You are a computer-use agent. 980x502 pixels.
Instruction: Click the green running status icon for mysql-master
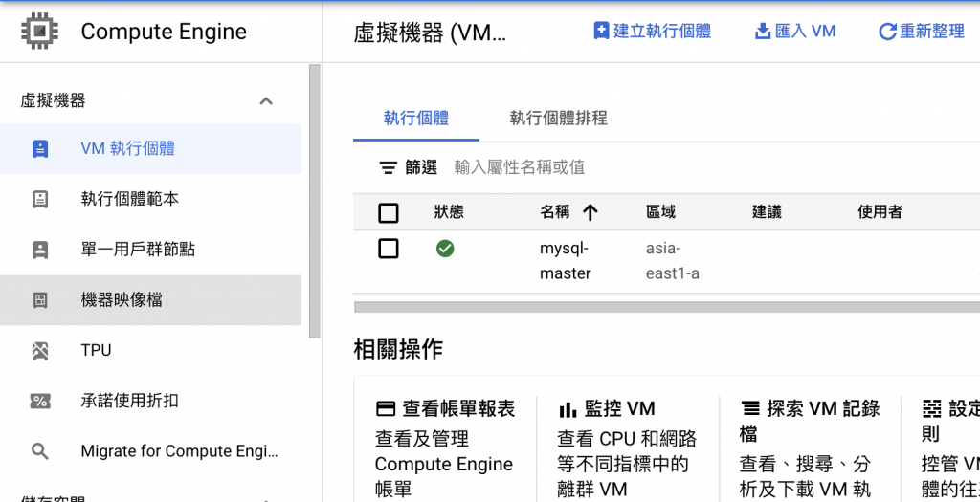pyautogui.click(x=445, y=249)
